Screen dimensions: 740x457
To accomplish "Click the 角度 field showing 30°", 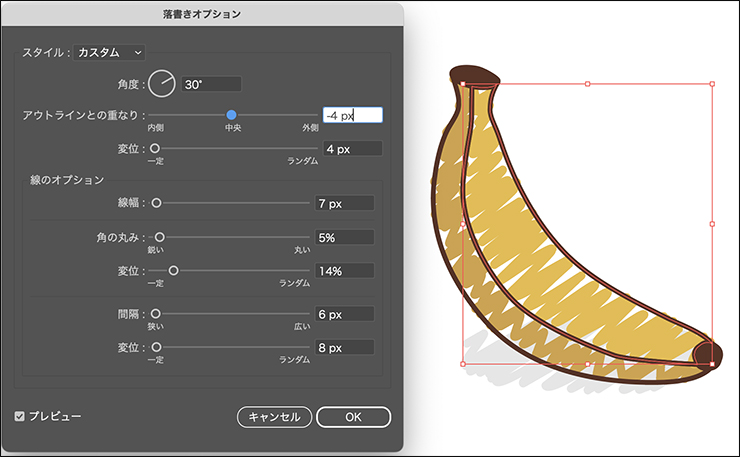I will (210, 84).
